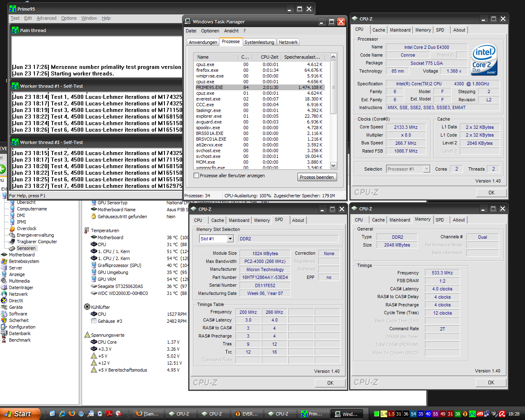525x420 pixels.
Task: Switch to the EVER... taskbar button
Action: [x=247, y=414]
